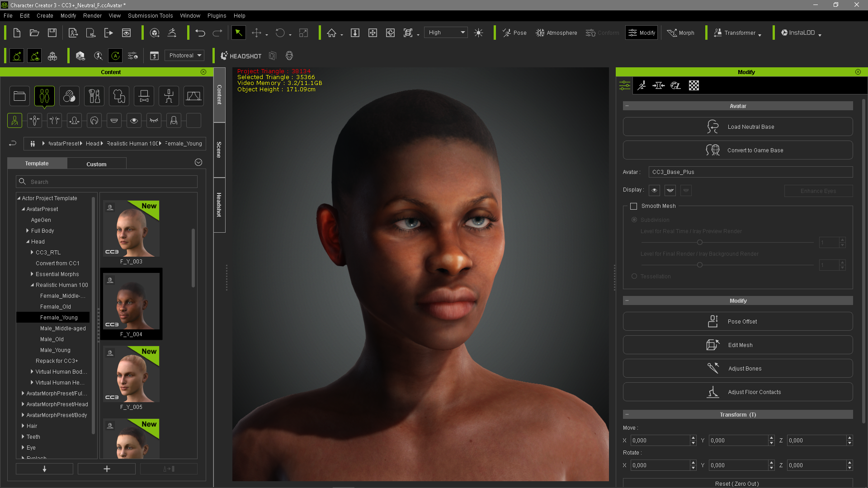Expand the Hair tree node
868x488 pixels.
tap(23, 426)
